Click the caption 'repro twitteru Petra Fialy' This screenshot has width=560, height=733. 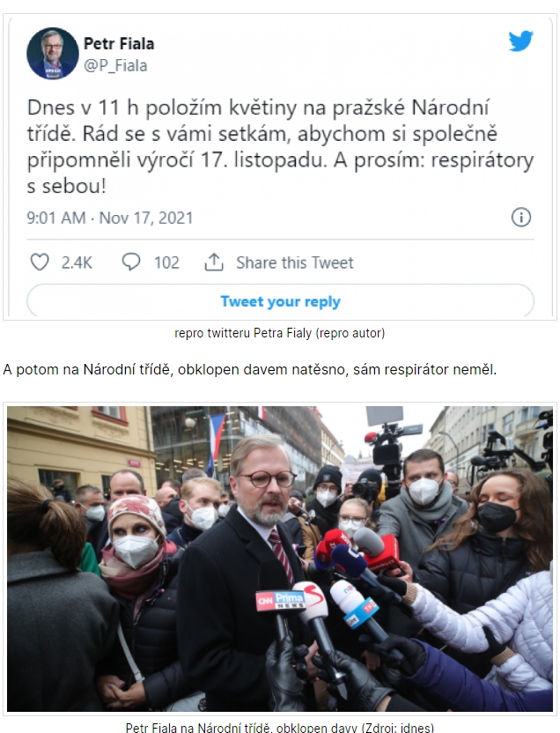(x=280, y=333)
